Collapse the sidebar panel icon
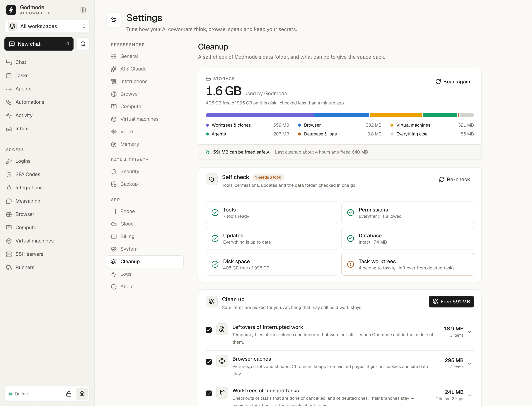The height and width of the screenshot is (406, 532). point(83,10)
